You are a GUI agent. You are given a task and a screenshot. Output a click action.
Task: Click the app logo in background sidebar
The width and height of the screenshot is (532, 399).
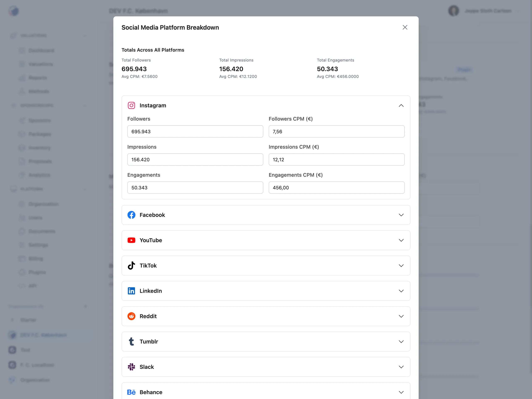tap(14, 11)
